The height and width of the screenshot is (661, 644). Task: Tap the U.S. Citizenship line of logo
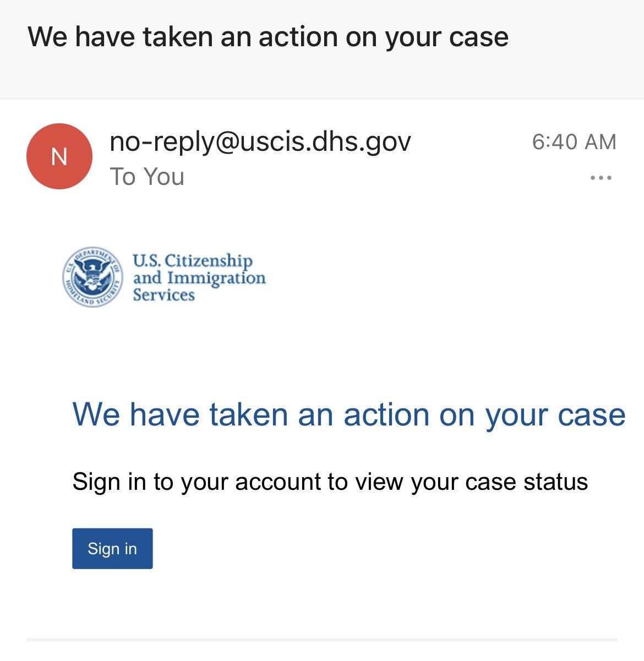coord(193,260)
